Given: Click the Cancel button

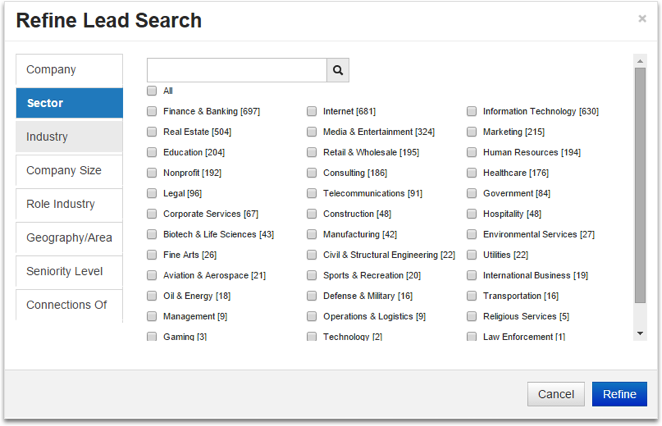Looking at the screenshot, I should pos(556,394).
